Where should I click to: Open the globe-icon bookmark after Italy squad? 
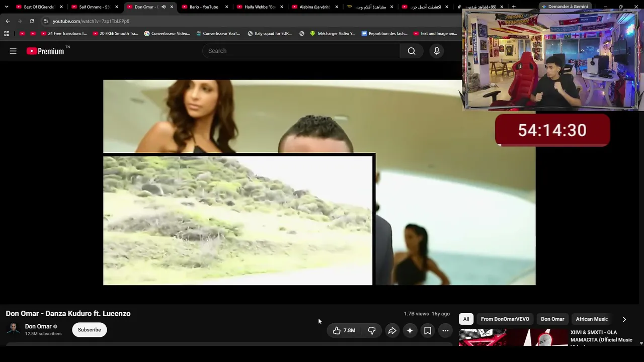(x=302, y=34)
